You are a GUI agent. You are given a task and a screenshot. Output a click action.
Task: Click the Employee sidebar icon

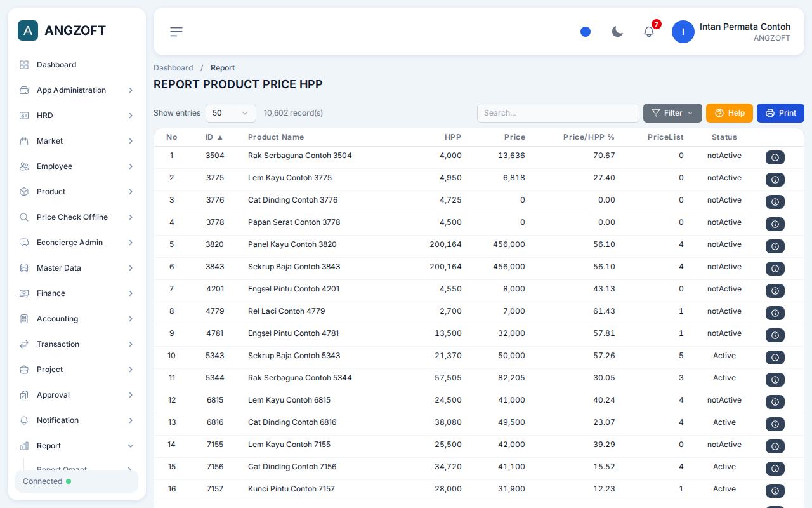click(x=24, y=166)
